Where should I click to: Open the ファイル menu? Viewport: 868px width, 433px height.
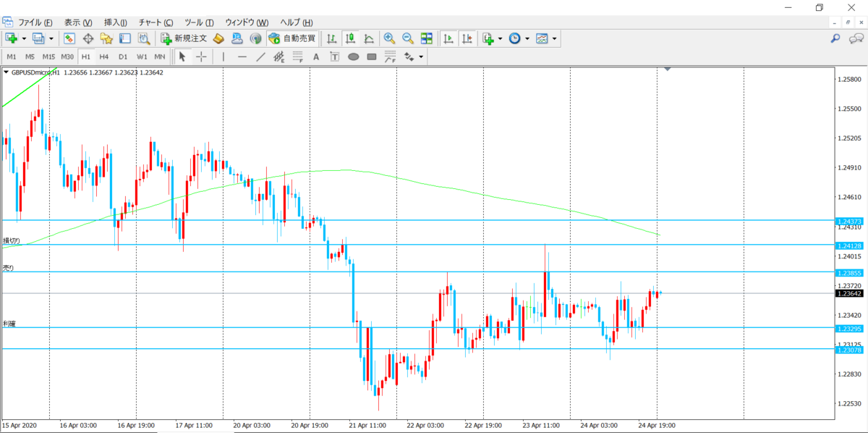click(35, 22)
